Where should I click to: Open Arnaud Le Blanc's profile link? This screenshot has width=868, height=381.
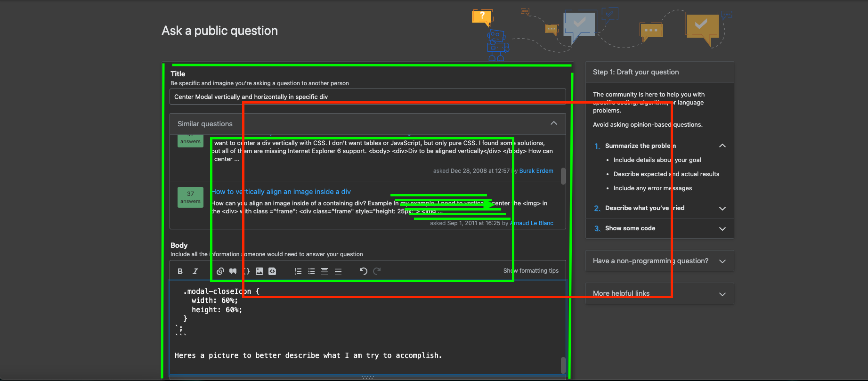point(532,223)
